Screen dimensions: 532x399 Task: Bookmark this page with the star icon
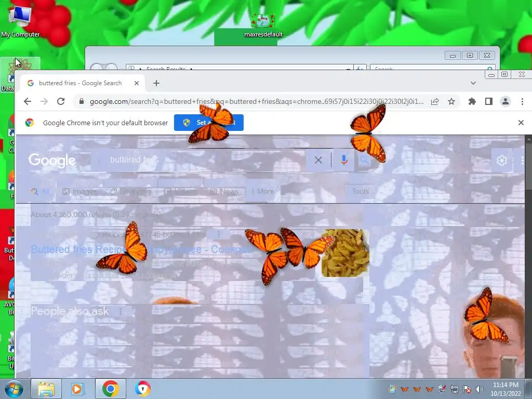[451, 101]
